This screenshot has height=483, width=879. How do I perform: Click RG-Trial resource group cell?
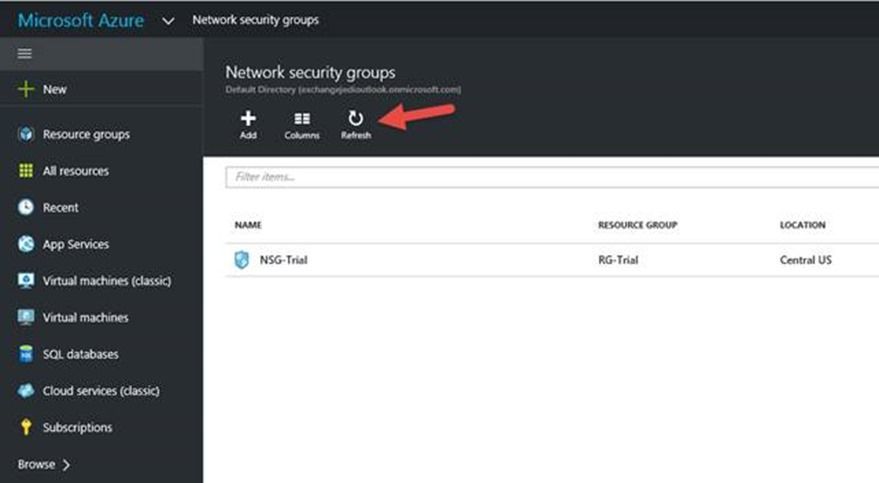point(618,260)
